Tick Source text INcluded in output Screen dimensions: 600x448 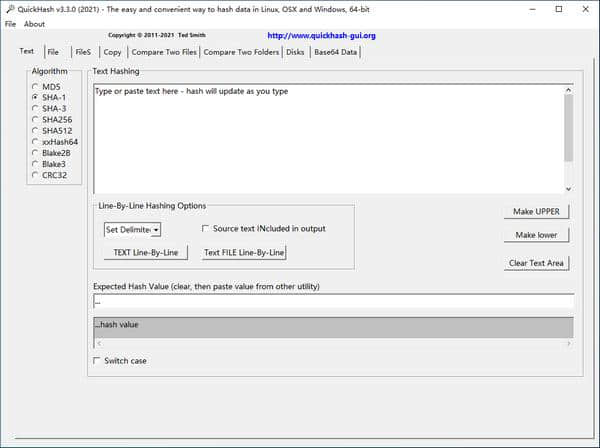(206, 229)
